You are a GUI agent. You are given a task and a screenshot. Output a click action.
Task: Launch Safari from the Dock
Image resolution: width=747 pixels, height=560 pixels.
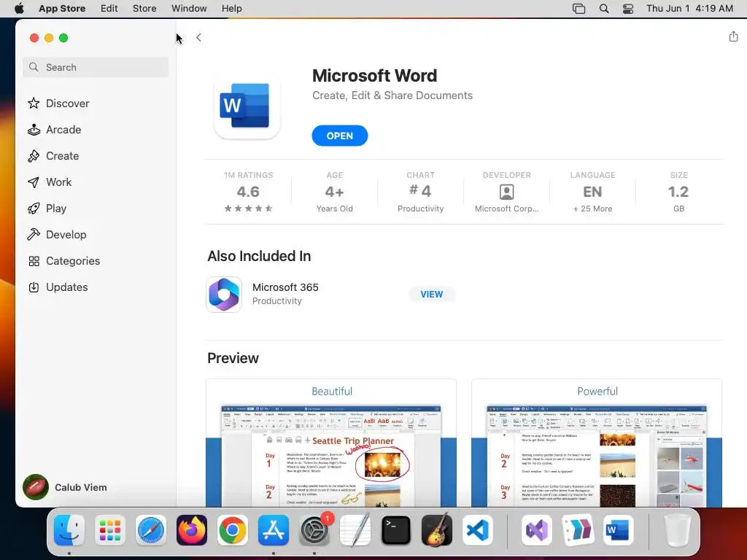pos(151,530)
